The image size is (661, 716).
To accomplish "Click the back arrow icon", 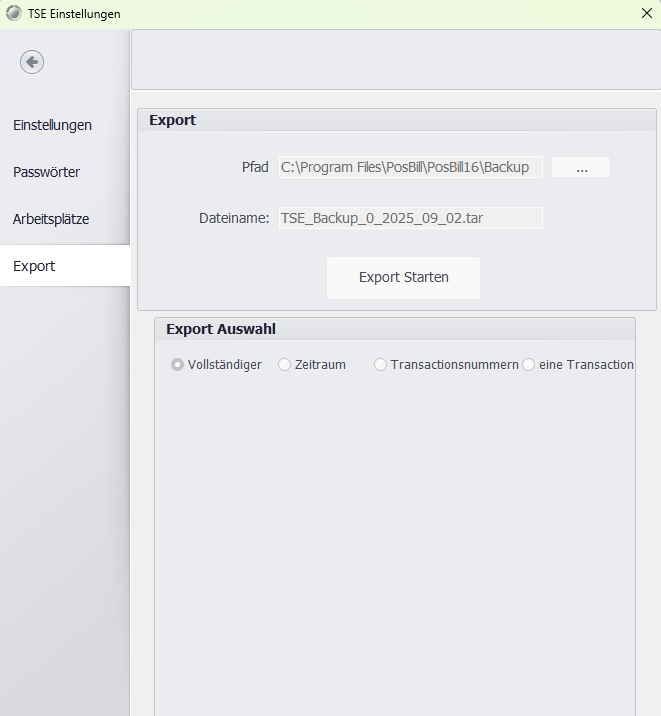I will coord(32,62).
